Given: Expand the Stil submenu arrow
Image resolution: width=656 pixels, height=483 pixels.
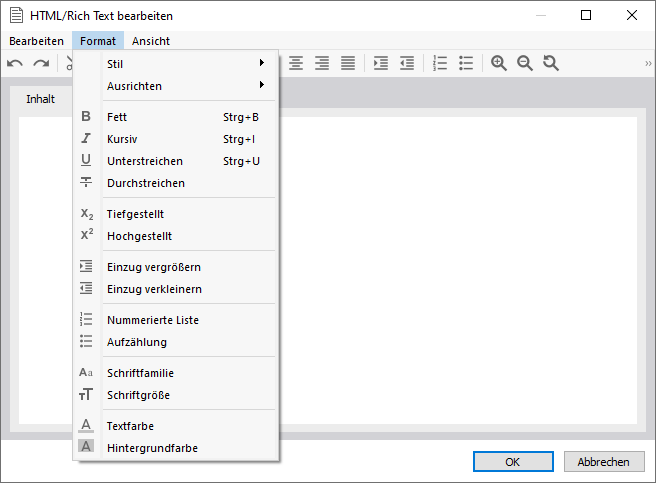Looking at the screenshot, I should click(x=262, y=63).
